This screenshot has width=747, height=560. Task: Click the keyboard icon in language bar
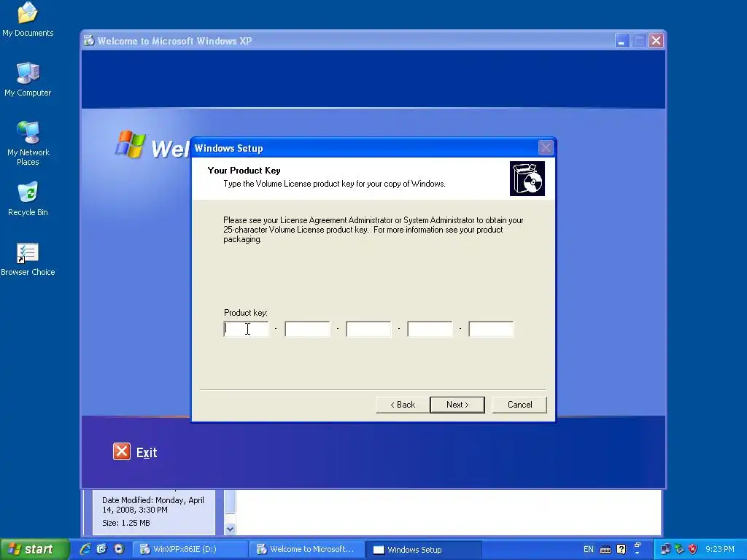pos(605,550)
